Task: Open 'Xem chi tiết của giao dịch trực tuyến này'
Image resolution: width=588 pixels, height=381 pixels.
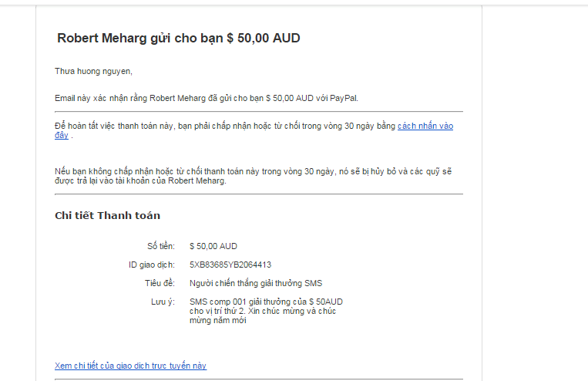Action: click(x=130, y=366)
